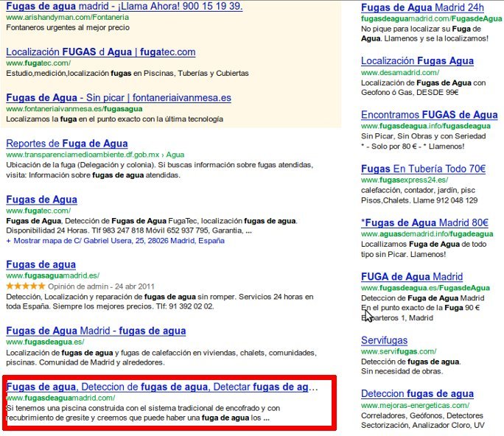Click www.fugasaguamadrid.es/ URL text

tap(53, 275)
